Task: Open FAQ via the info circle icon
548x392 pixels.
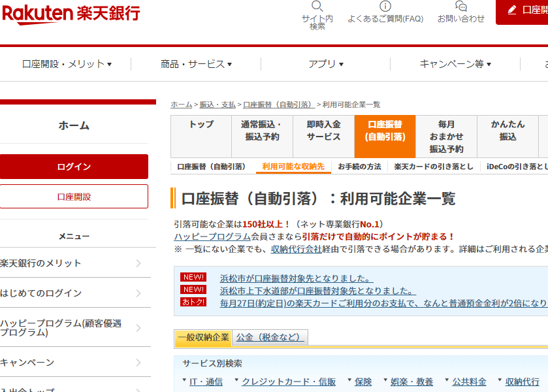Action: pos(385,6)
